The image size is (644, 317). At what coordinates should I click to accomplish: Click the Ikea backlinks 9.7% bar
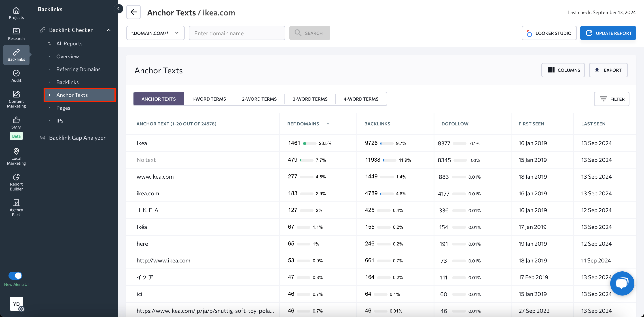[x=387, y=144]
